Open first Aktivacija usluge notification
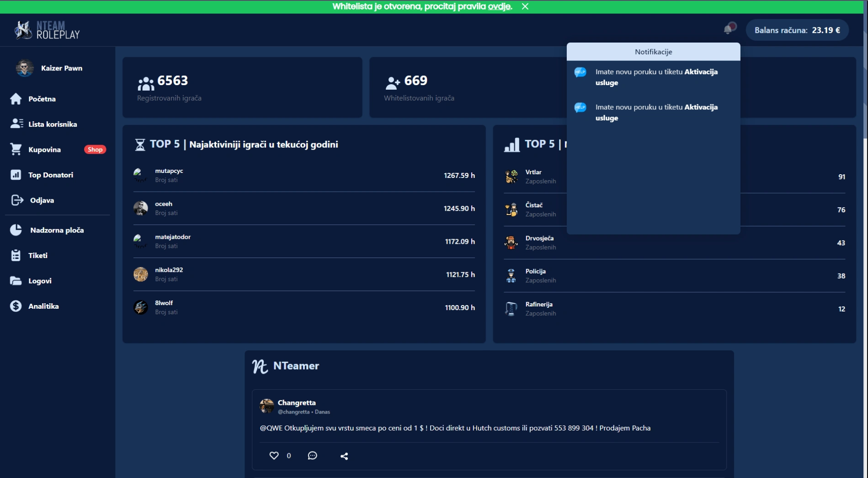 (x=653, y=77)
